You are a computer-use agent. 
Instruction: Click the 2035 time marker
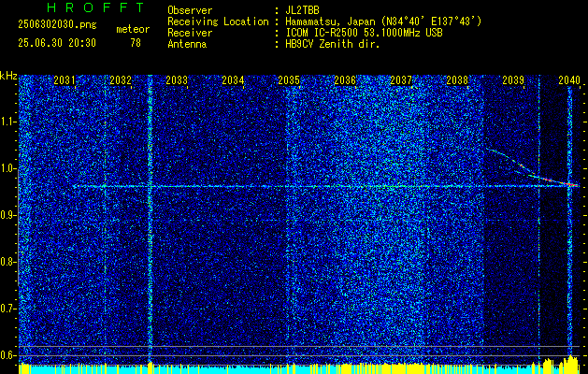[x=289, y=79]
